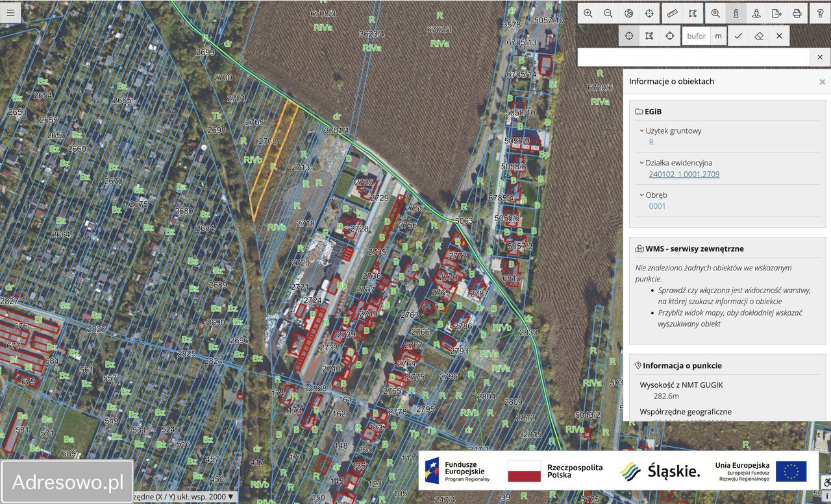The height and width of the screenshot is (504, 831).
Task: Click the zoom out magnifier tool
Action: 608,13
